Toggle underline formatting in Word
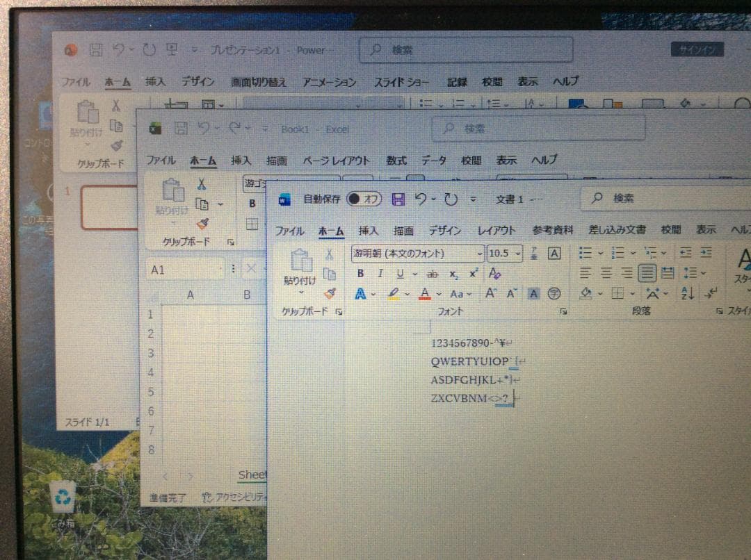Image resolution: width=751 pixels, height=560 pixels. 400,273
